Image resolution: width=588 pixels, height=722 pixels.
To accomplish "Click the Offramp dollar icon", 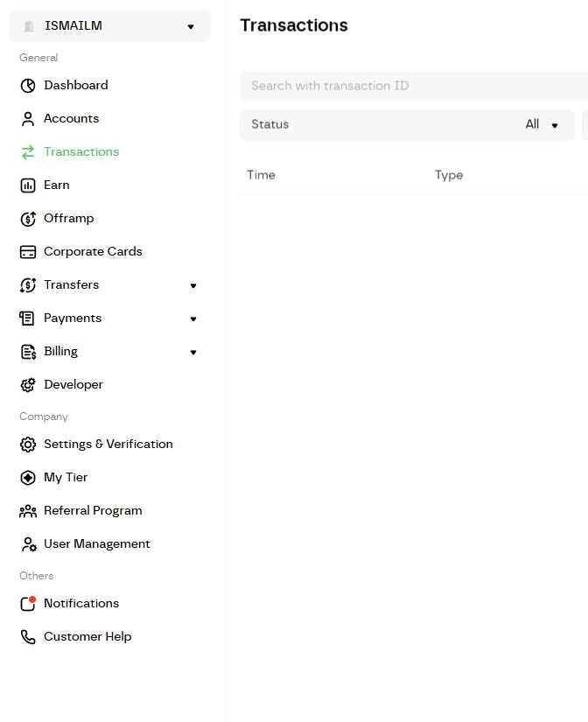I will (28, 219).
